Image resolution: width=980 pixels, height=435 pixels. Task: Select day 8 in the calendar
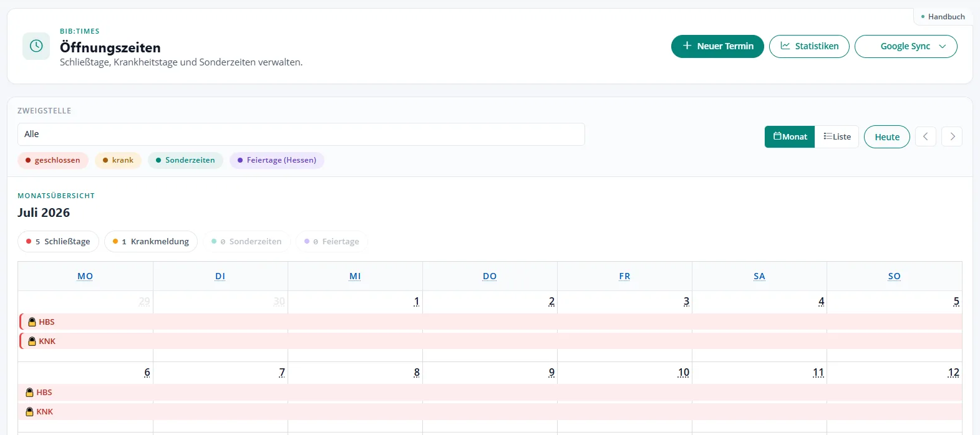click(417, 373)
